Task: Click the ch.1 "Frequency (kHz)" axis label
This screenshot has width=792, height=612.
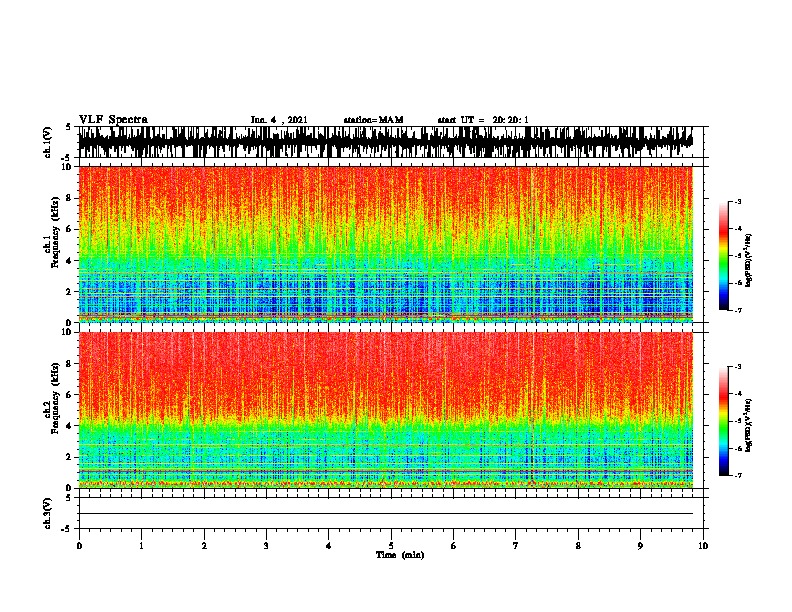Action: click(x=55, y=232)
